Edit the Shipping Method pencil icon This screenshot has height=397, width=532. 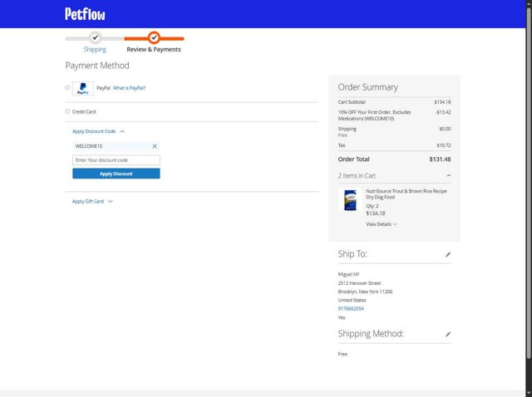[448, 334]
